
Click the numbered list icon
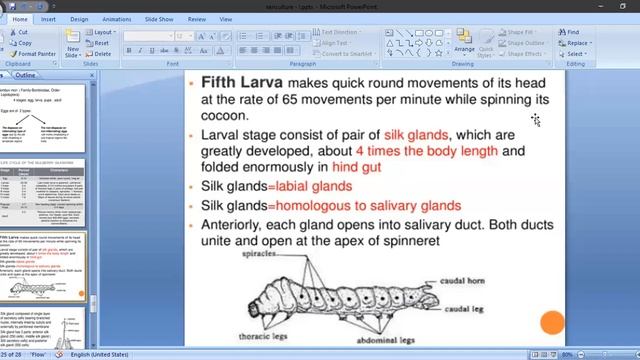click(260, 36)
